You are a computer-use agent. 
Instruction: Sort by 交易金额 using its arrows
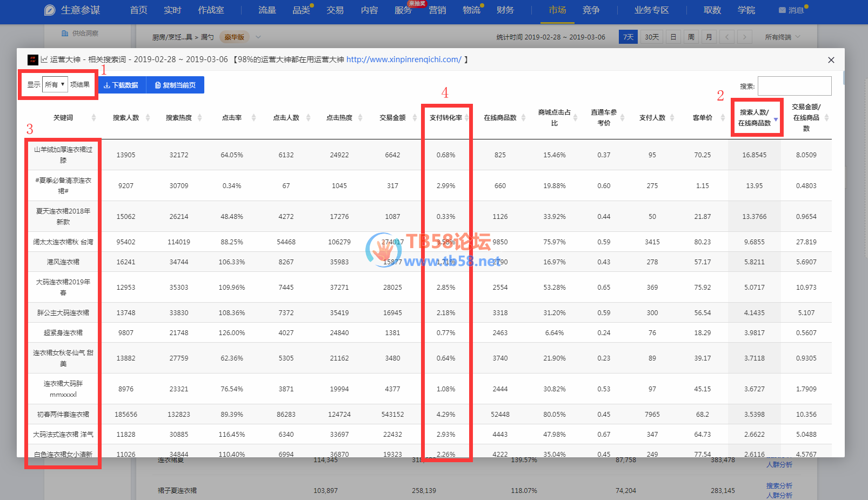pos(415,118)
